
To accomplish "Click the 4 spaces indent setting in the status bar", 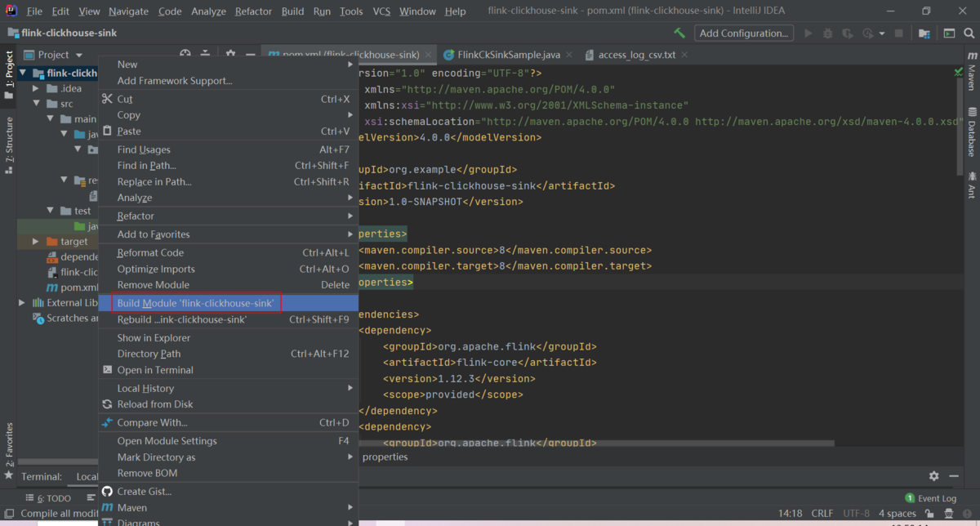I will [897, 514].
